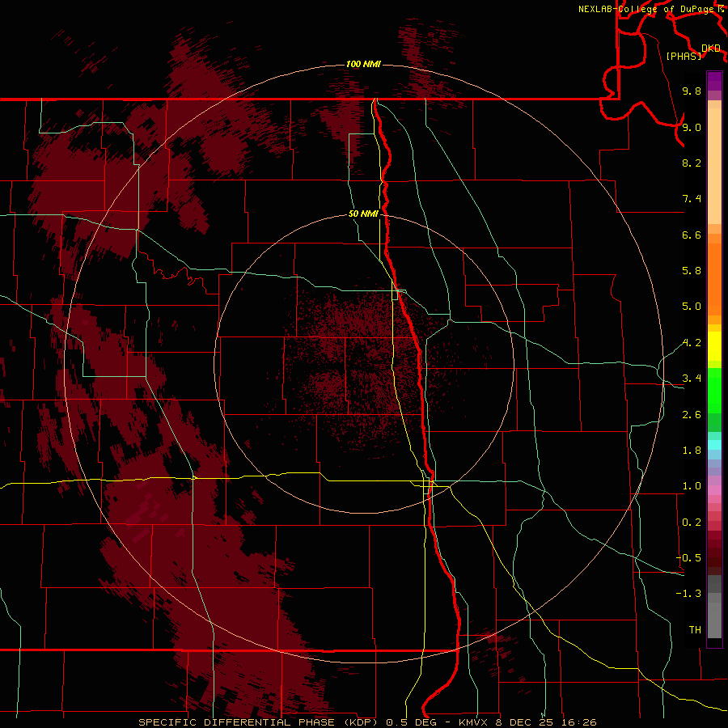Screen dimensions: 728x728
Task: Click the 5.8 value on the color scale
Action: pos(692,271)
